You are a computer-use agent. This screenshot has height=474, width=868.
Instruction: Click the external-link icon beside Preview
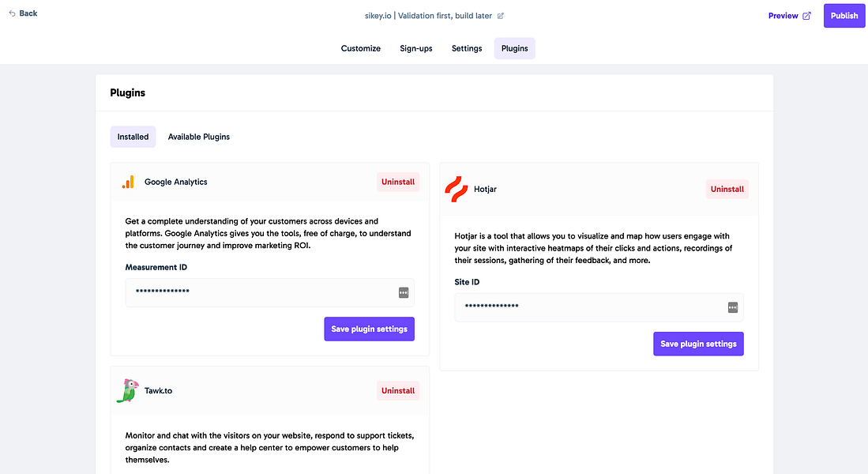pos(807,15)
